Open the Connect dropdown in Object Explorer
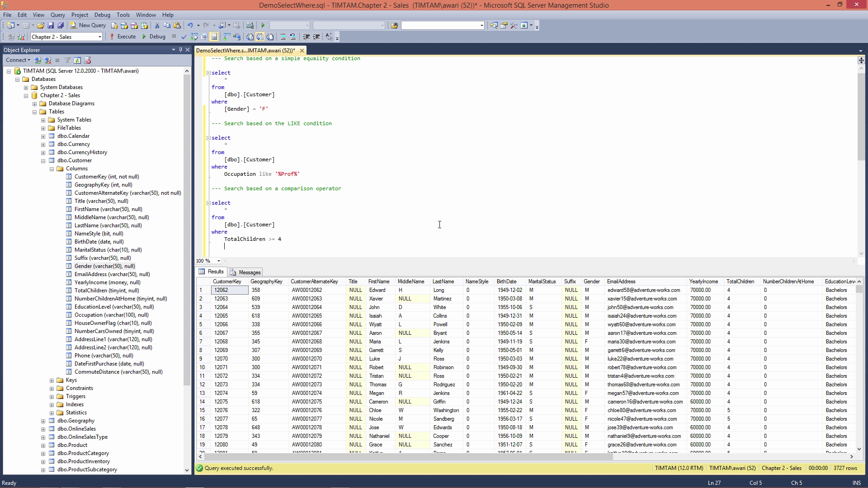This screenshot has width=868, height=488. coord(18,60)
